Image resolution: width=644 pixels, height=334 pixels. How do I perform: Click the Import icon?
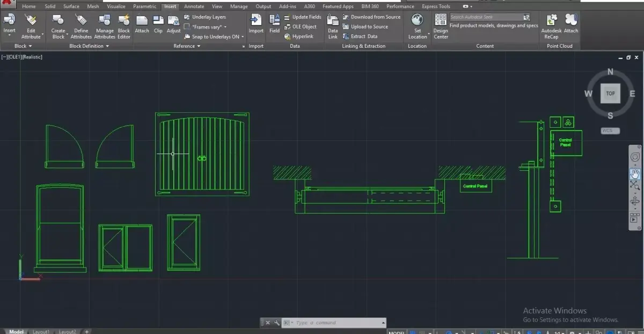click(x=256, y=20)
